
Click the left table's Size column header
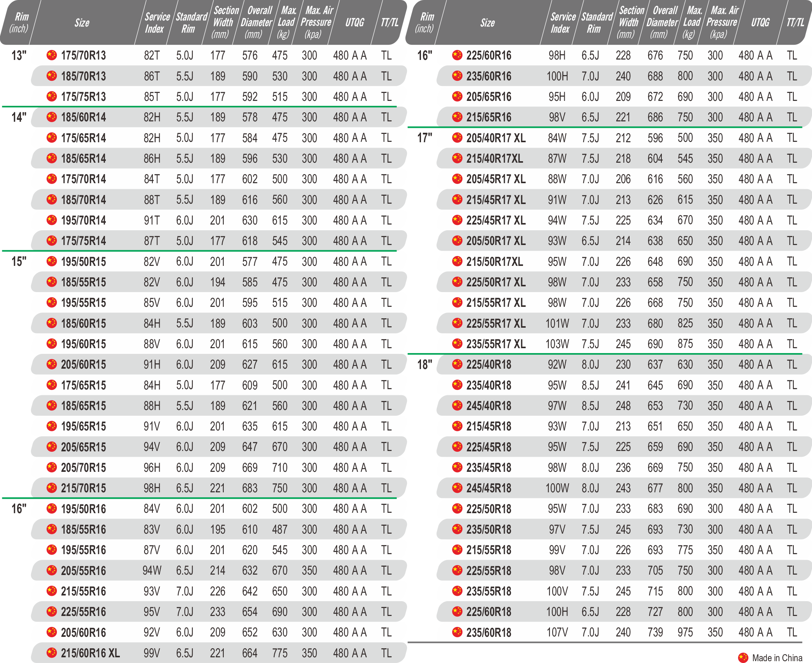[x=82, y=23]
